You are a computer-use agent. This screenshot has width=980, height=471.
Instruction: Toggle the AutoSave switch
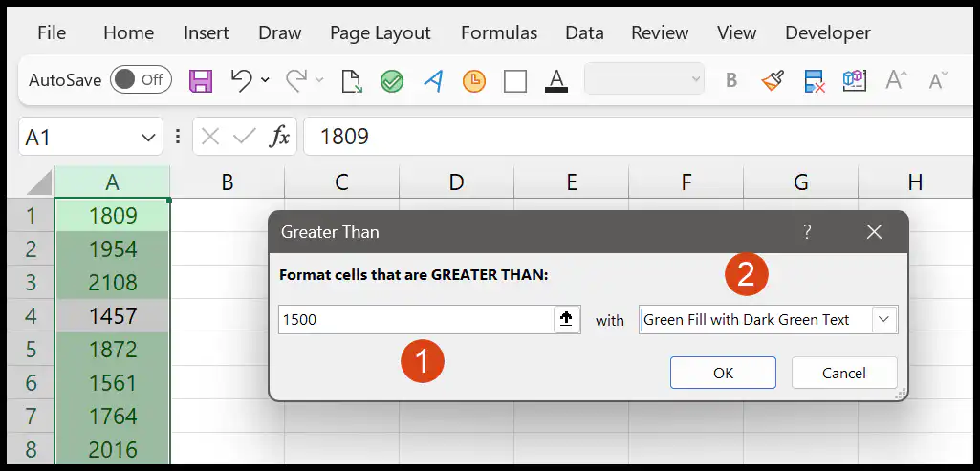(x=141, y=80)
